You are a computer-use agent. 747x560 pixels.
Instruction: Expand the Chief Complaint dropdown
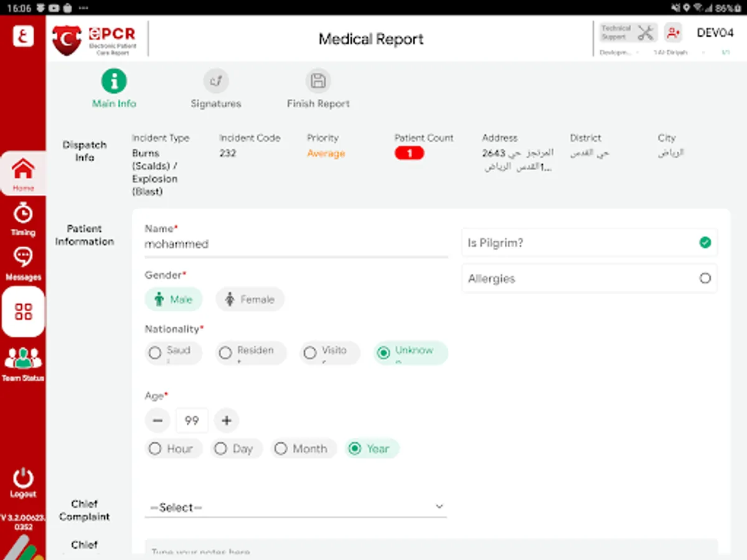pos(296,507)
